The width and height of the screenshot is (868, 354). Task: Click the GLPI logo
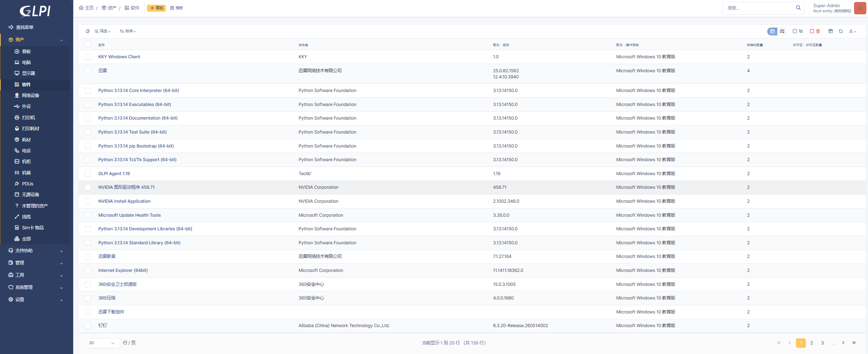35,11
